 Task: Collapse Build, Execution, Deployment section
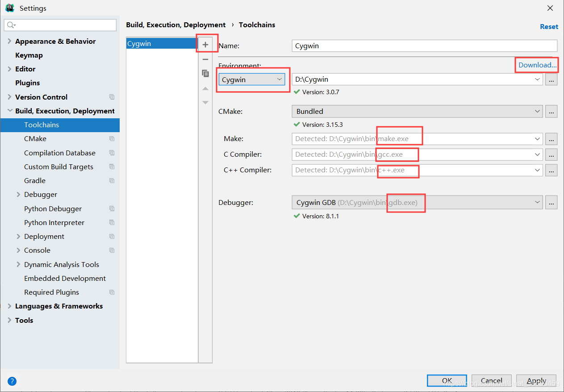9,111
